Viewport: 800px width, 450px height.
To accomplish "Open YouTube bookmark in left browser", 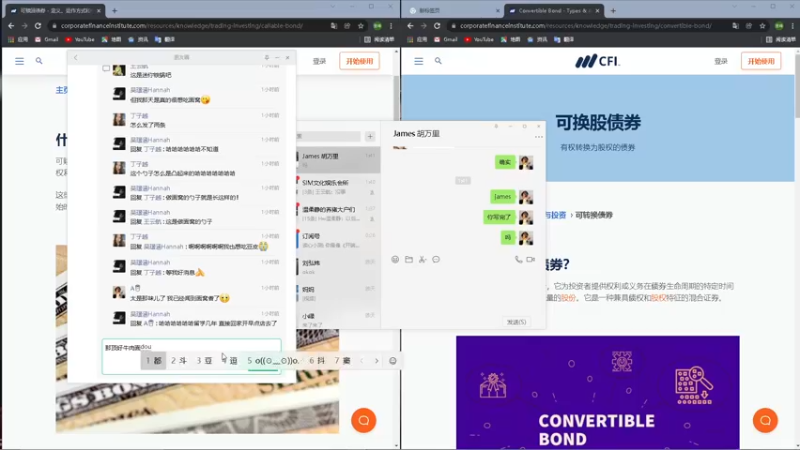I will pyautogui.click(x=80, y=39).
